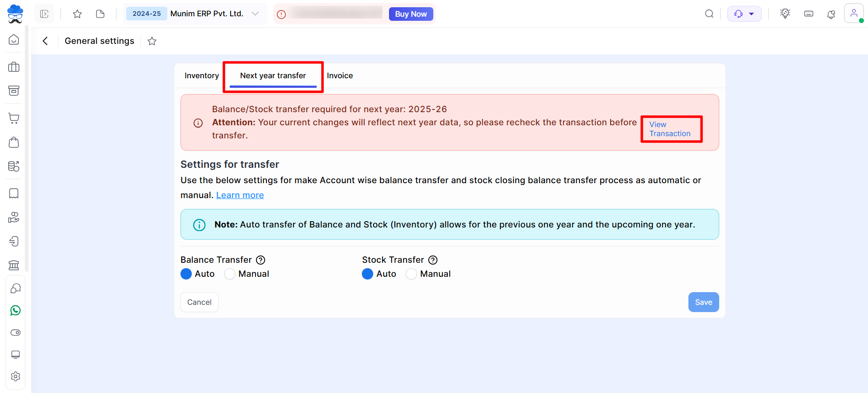Open the notifications bell icon
Image resolution: width=868 pixels, height=393 pixels.
click(831, 14)
